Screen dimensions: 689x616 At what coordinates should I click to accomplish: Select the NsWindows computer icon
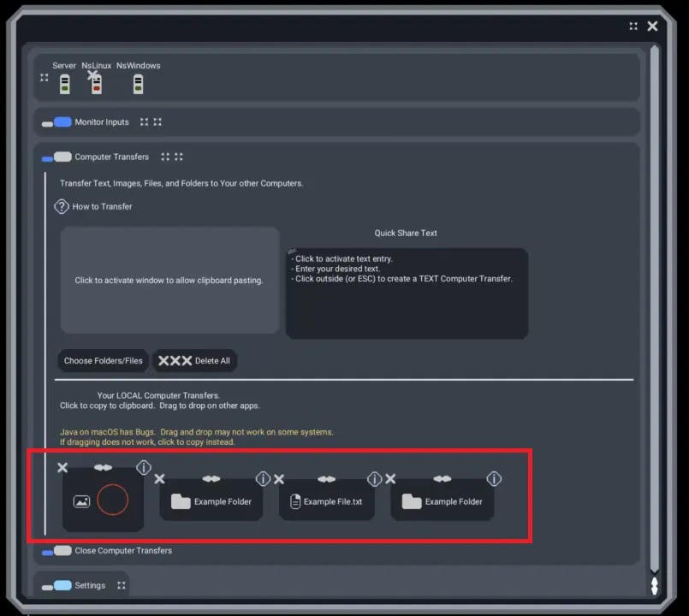coord(138,84)
